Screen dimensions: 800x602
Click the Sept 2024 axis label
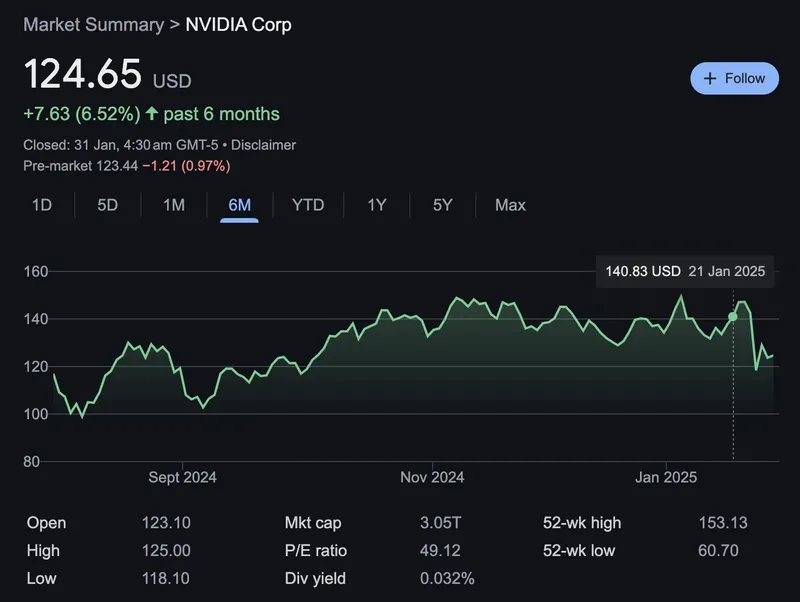(x=182, y=477)
